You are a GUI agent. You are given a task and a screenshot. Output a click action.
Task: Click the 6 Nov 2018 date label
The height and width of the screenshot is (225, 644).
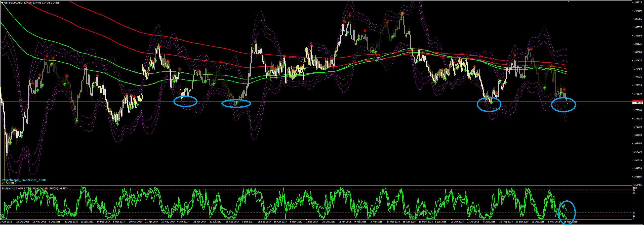click(554, 222)
